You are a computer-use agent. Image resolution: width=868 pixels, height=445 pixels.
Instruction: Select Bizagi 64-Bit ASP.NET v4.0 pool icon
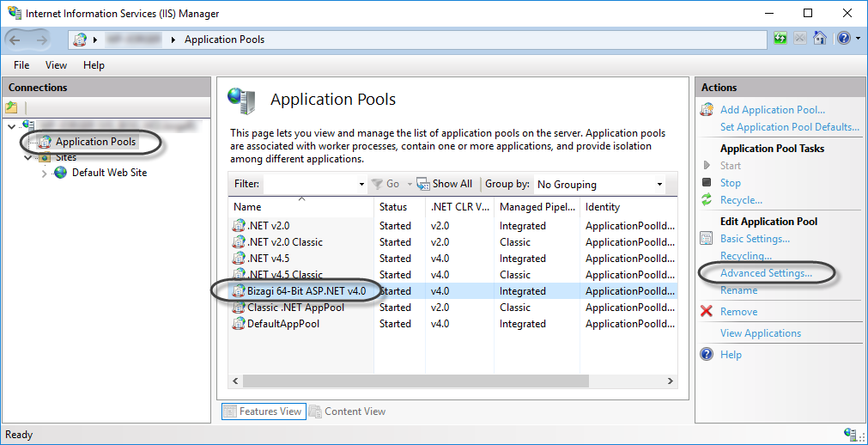click(239, 291)
